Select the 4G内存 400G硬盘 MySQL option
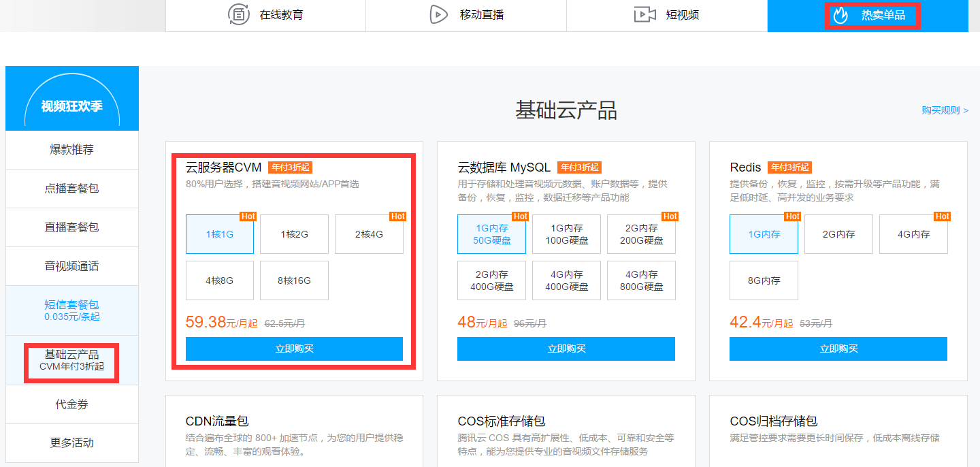The image size is (980, 467). click(x=566, y=280)
